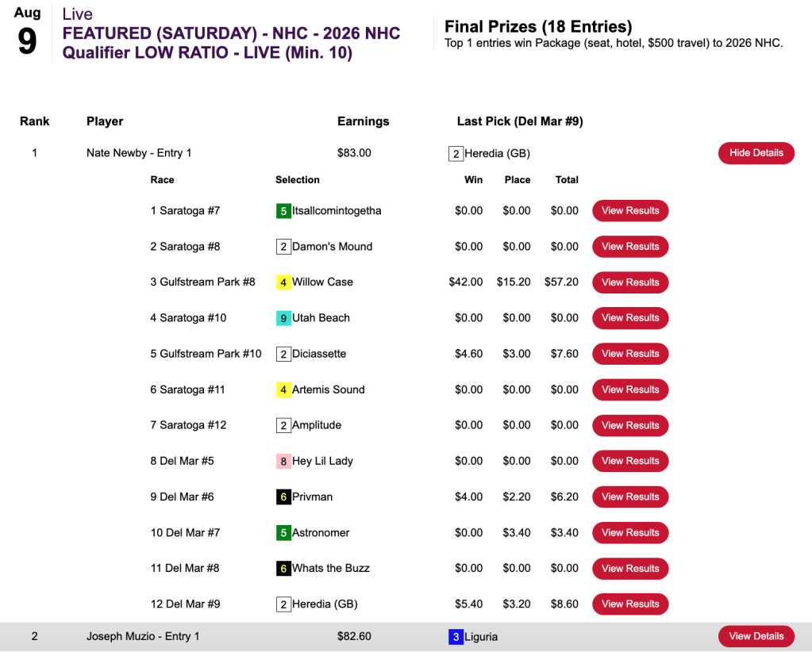View results for Saratoga #7
The height and width of the screenshot is (652, 812).
click(x=630, y=211)
